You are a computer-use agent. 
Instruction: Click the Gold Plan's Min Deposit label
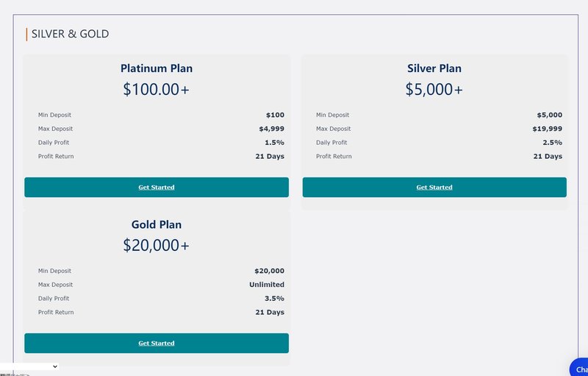(55, 271)
